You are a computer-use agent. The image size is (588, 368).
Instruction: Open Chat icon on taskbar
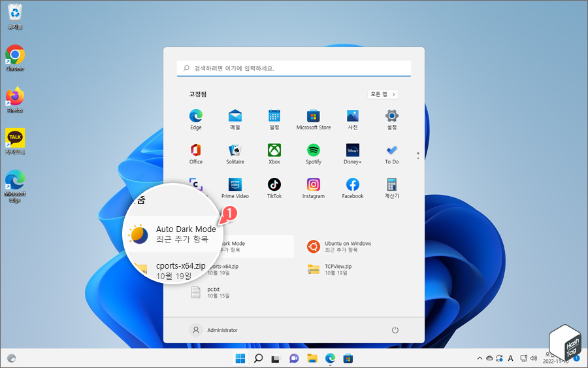pyautogui.click(x=294, y=359)
